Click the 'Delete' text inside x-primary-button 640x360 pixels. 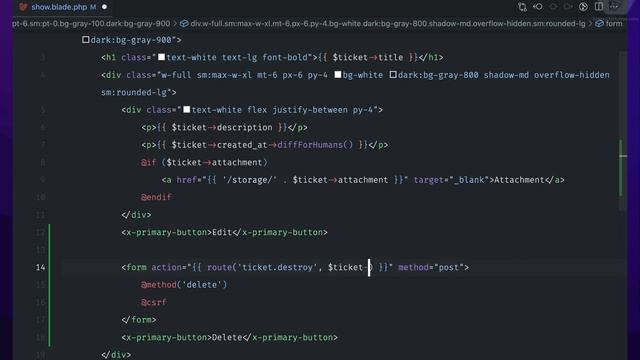click(227, 338)
